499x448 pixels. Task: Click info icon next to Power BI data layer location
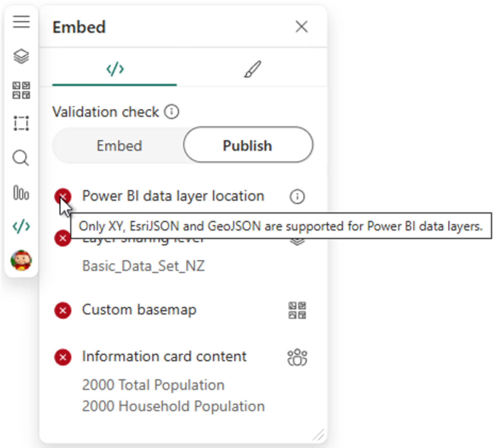[x=297, y=196]
